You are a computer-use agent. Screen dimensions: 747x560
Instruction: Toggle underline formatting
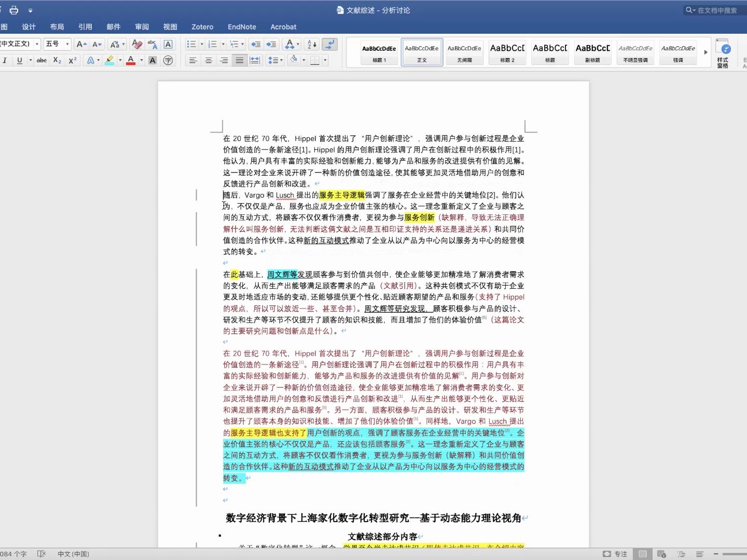point(20,60)
